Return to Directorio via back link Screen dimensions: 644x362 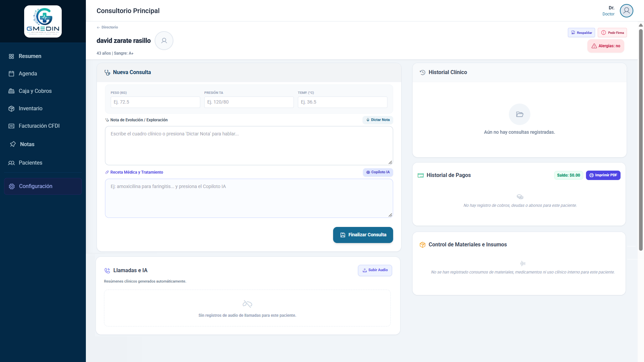pos(107,27)
